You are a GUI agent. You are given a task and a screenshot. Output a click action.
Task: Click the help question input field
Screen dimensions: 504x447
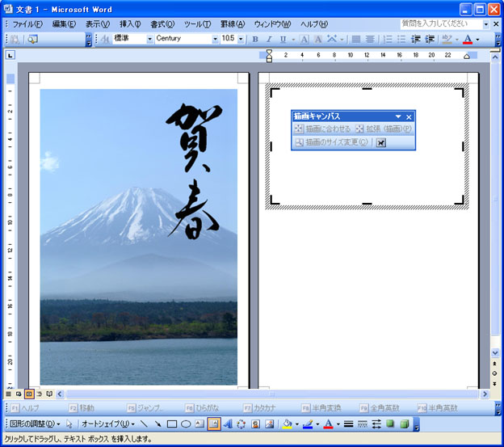click(x=440, y=24)
